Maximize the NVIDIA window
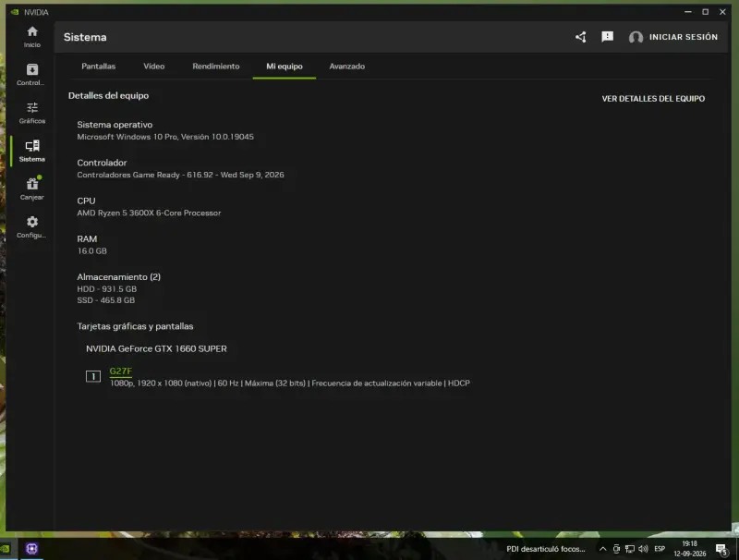The image size is (739, 560). click(706, 12)
